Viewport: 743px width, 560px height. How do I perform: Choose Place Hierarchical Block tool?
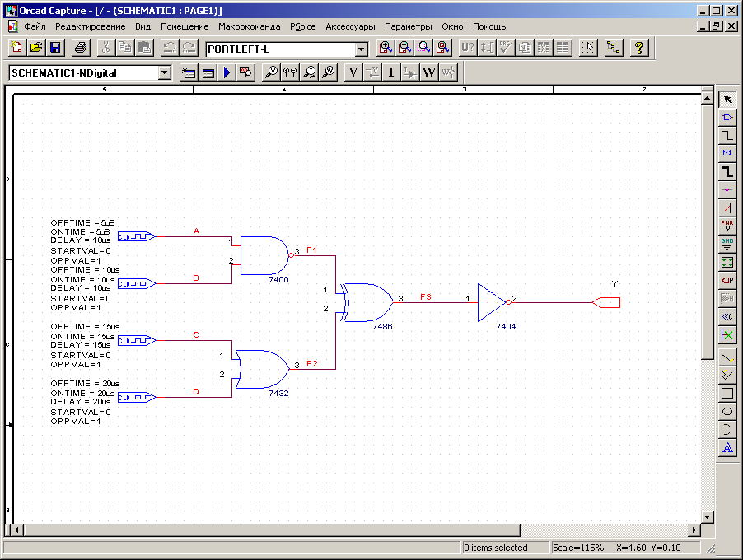point(727,262)
